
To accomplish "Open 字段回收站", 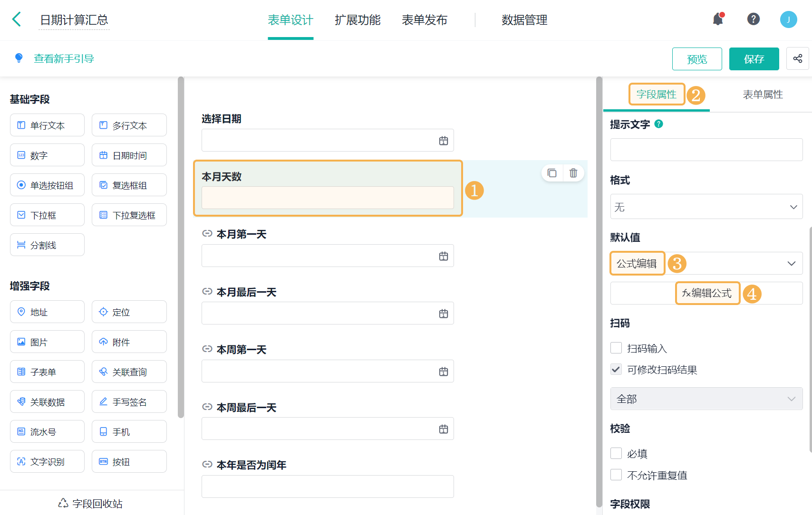I will click(x=90, y=503).
